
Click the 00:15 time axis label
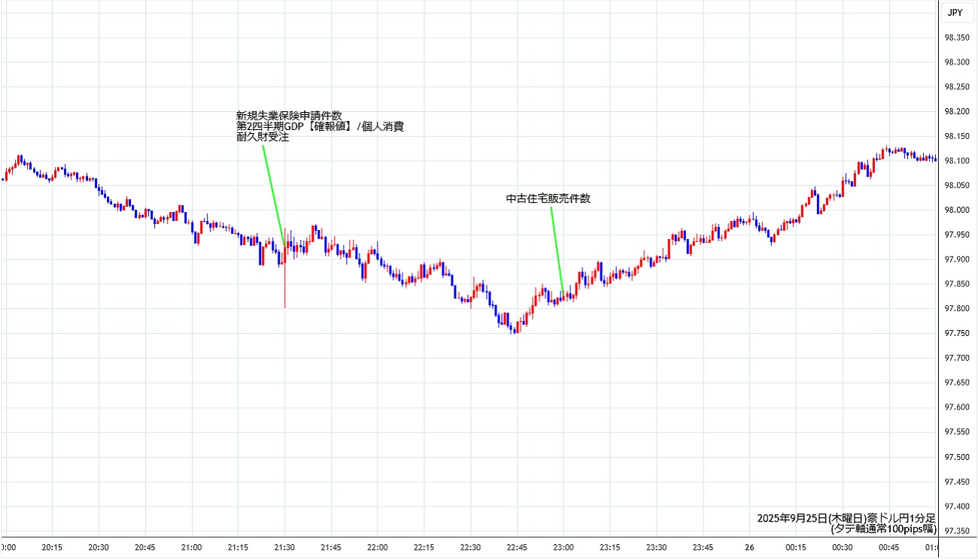coord(796,548)
